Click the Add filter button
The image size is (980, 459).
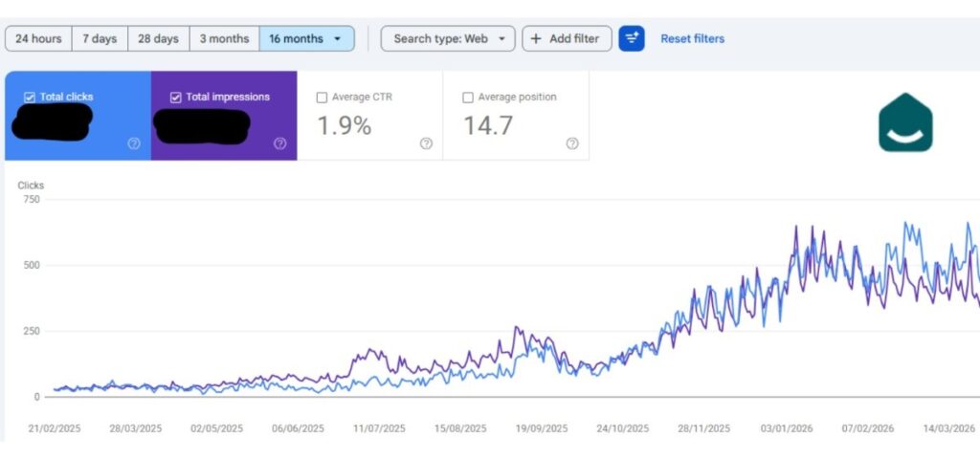click(x=567, y=38)
